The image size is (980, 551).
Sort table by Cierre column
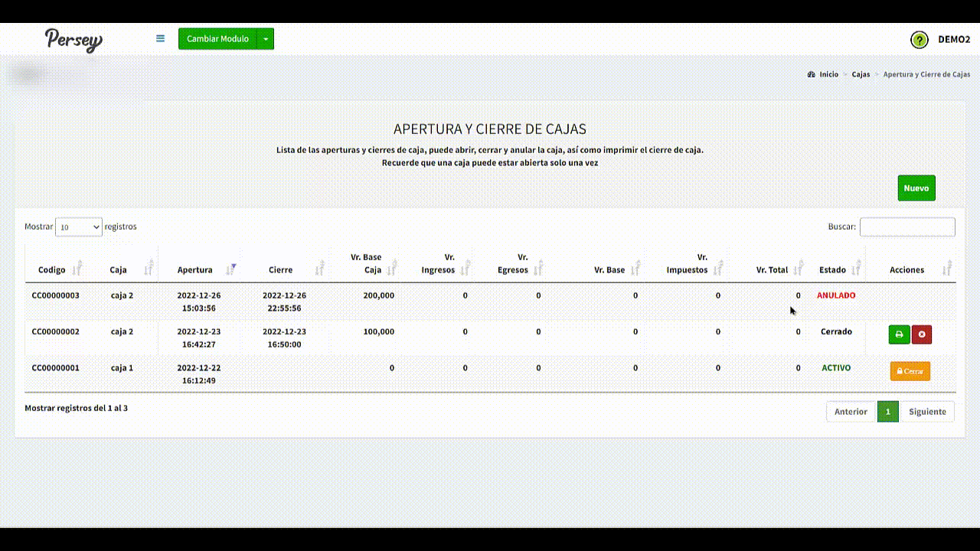click(x=281, y=269)
